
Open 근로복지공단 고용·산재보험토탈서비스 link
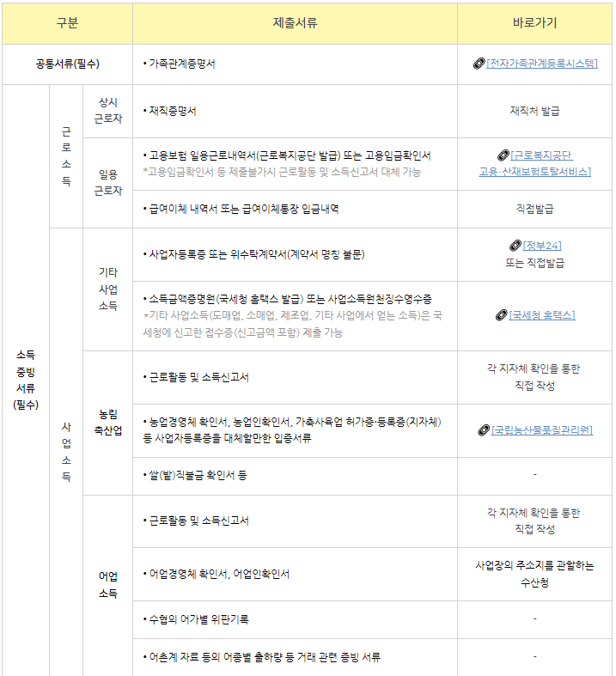click(x=535, y=163)
